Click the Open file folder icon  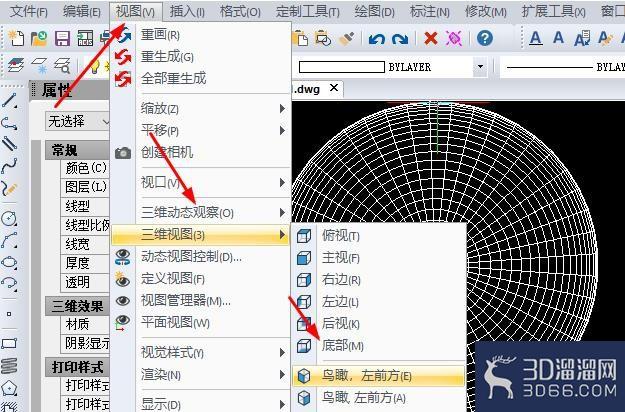point(39,39)
